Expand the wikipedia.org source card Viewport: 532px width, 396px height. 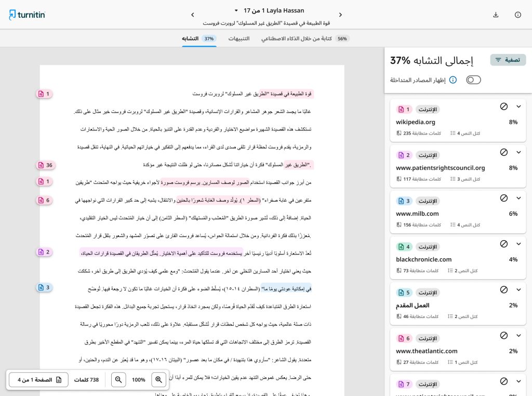[x=518, y=107]
